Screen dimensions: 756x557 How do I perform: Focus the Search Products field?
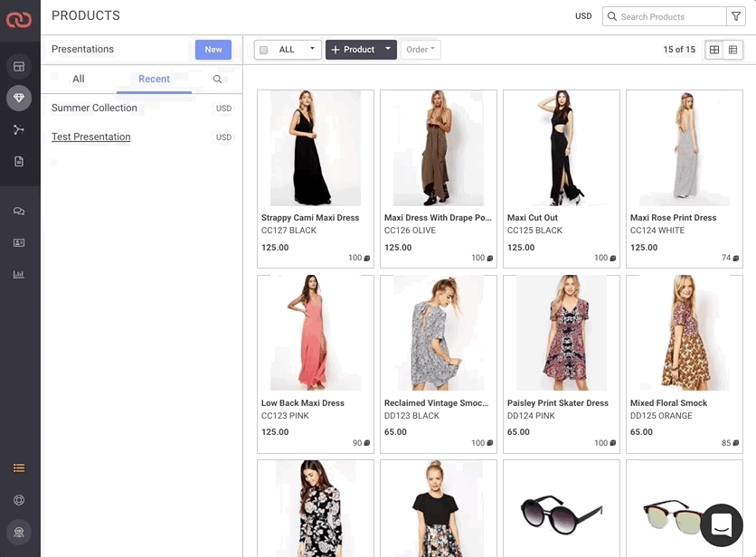(665, 16)
